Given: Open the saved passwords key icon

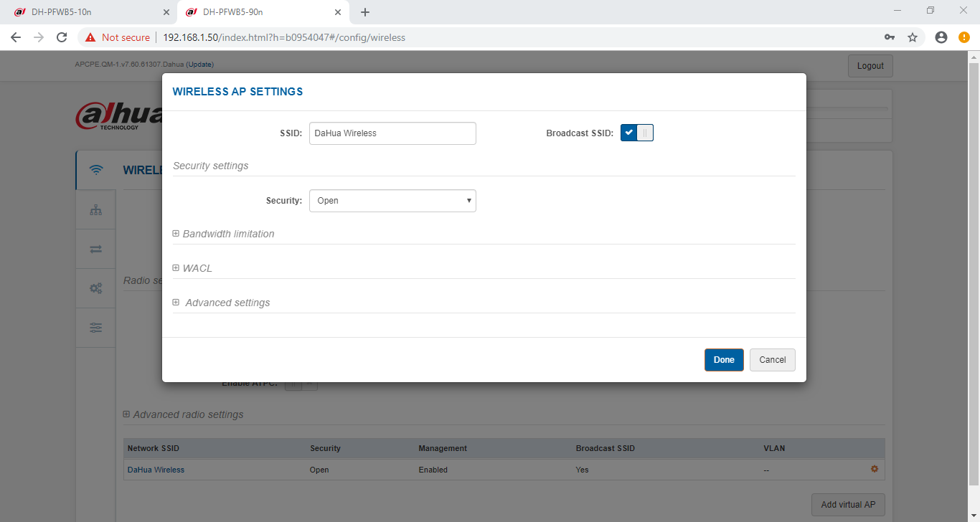Looking at the screenshot, I should click(x=890, y=37).
